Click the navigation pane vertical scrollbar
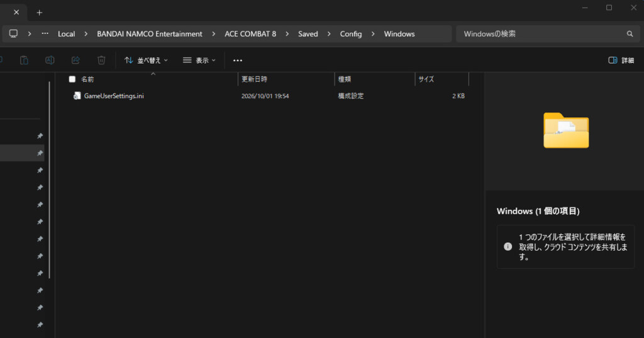The width and height of the screenshot is (644, 338). [x=49, y=180]
